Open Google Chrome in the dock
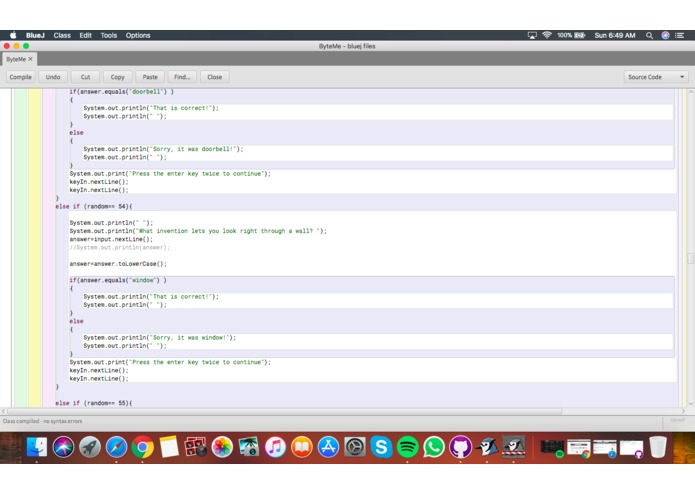Image resolution: width=695 pixels, height=494 pixels. [x=143, y=447]
